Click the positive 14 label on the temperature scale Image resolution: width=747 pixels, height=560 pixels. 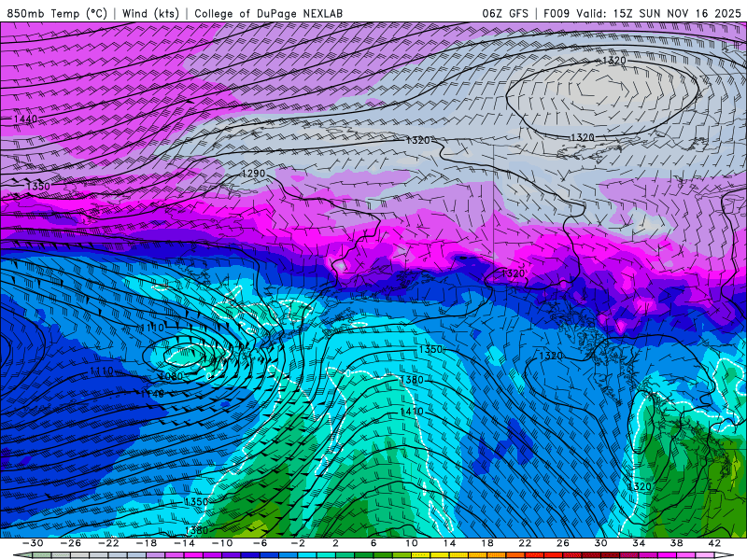point(449,543)
